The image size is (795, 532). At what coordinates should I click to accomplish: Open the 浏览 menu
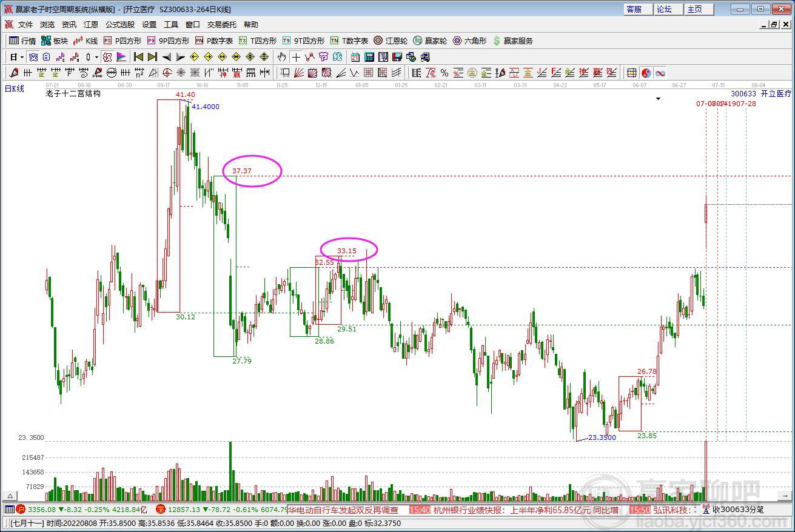pos(47,25)
